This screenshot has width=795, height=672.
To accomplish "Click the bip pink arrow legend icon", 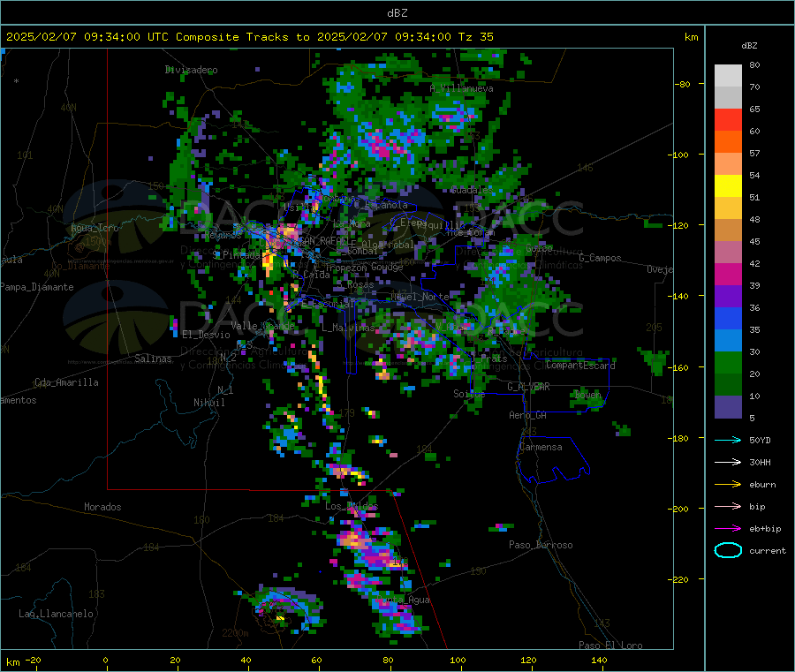I will coord(728,506).
